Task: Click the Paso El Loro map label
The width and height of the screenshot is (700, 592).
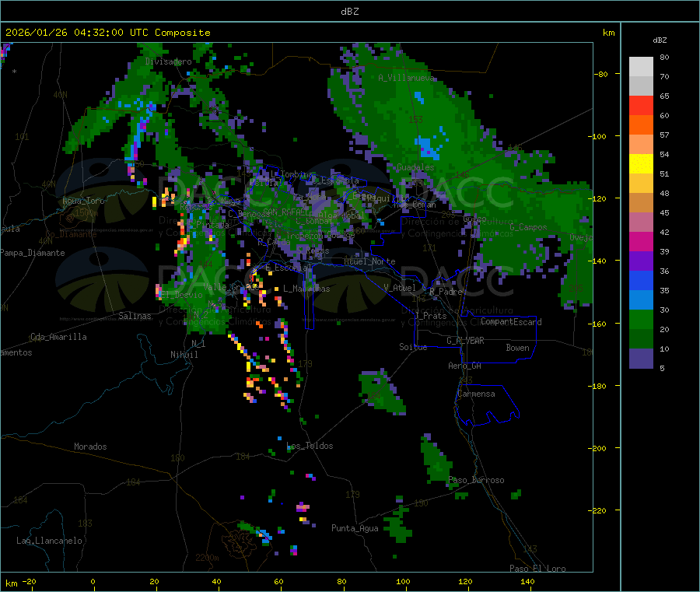Action: point(537,569)
